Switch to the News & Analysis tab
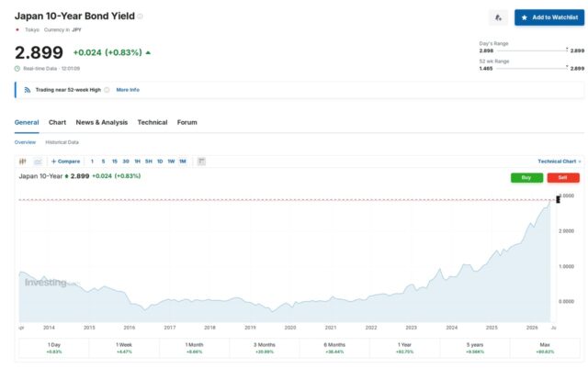This screenshot has width=588, height=368. (102, 123)
